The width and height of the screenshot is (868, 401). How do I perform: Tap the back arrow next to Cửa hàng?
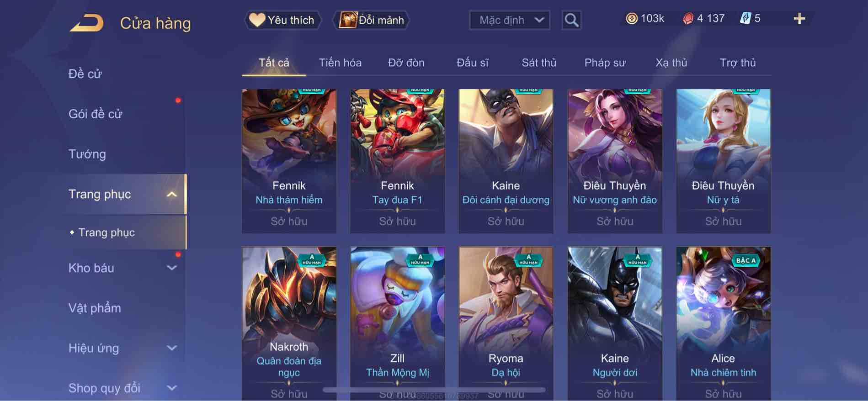87,23
